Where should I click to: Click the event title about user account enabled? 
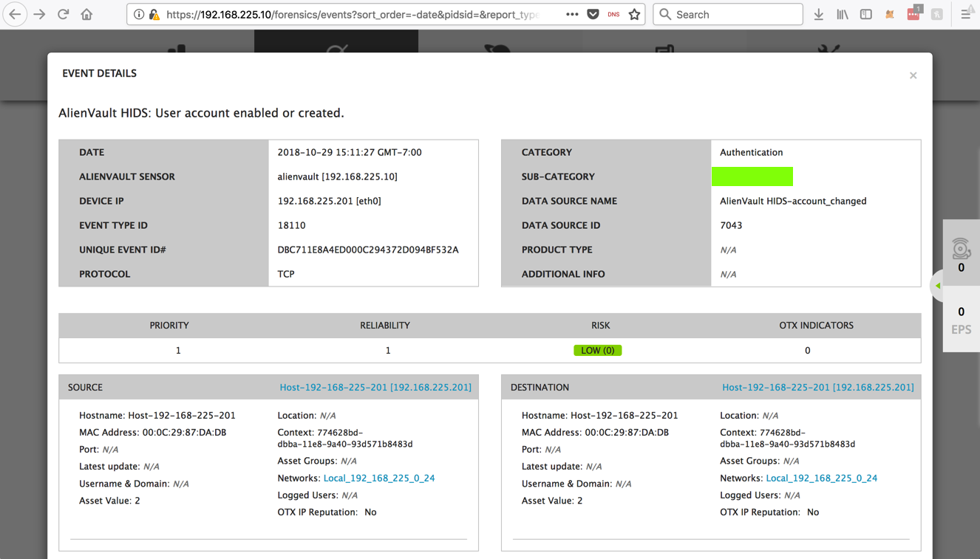pyautogui.click(x=201, y=113)
